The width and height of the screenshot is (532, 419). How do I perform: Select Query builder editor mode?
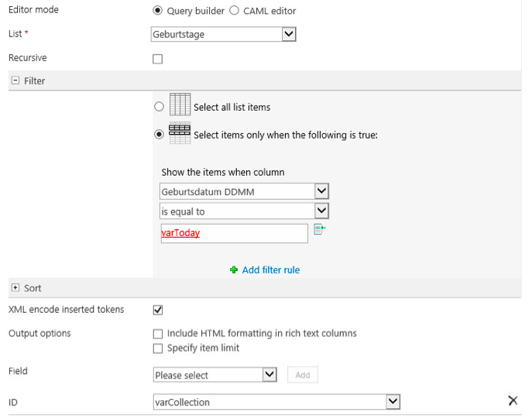[157, 11]
